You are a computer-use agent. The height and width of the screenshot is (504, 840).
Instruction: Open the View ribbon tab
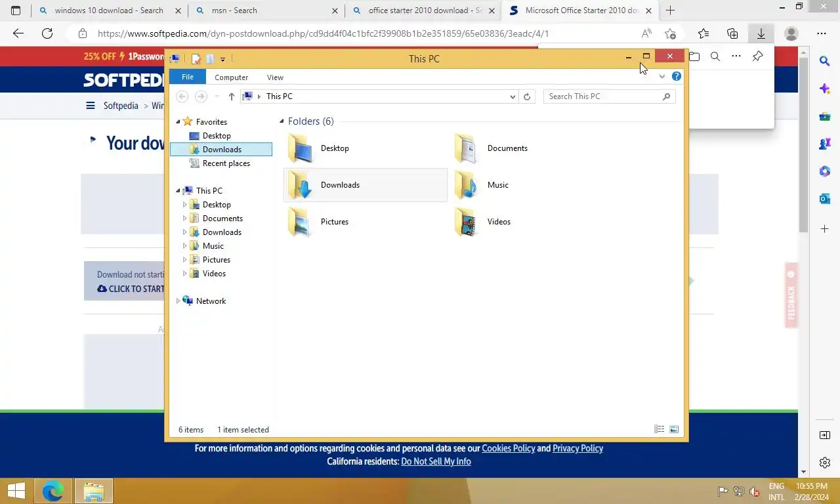point(275,77)
